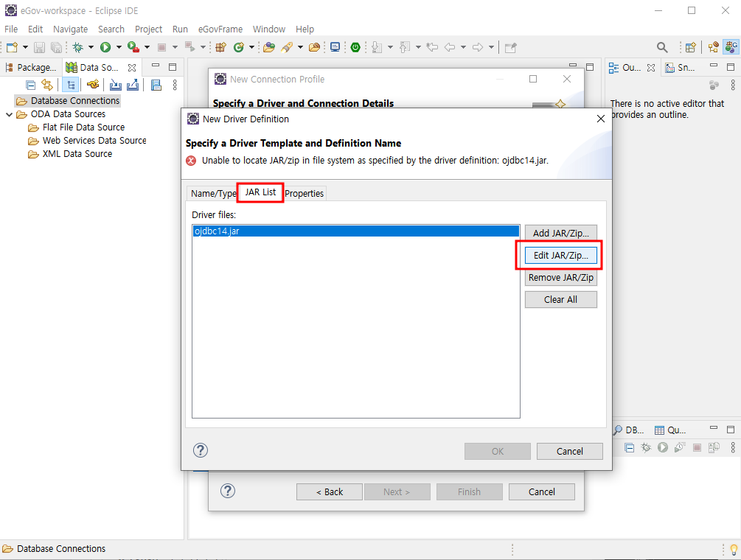This screenshot has height=560, width=741.
Task: Click the green Run button in main toolbar
Action: click(x=105, y=47)
